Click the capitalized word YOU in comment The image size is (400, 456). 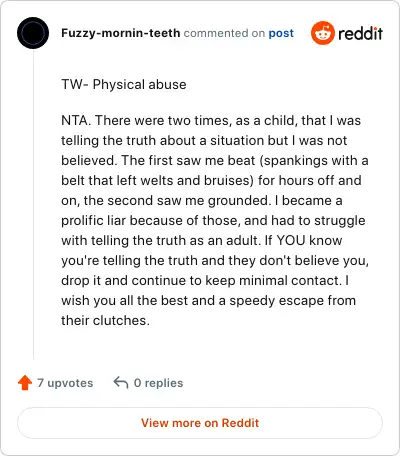tap(291, 240)
